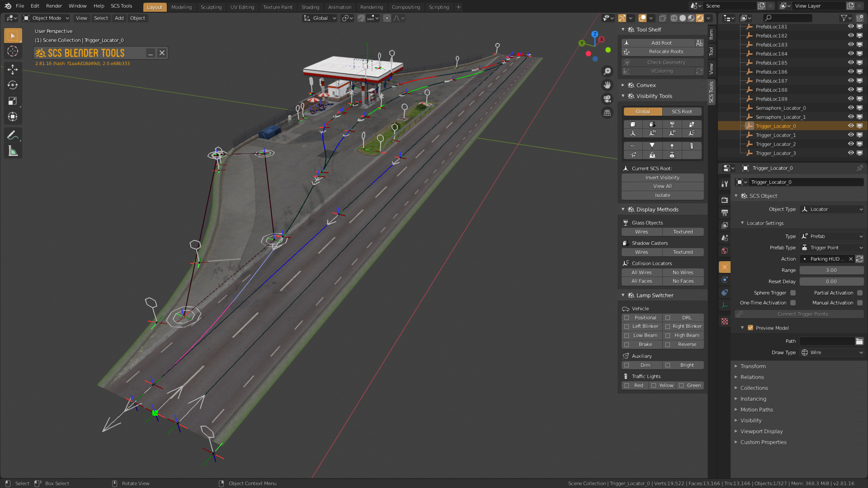Toggle the snapping magnet icon in the header

coord(360,18)
